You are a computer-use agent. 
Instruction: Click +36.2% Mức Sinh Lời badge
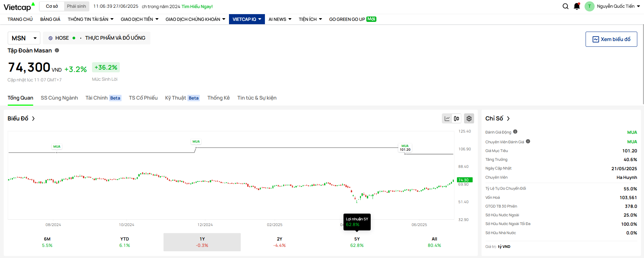(106, 67)
